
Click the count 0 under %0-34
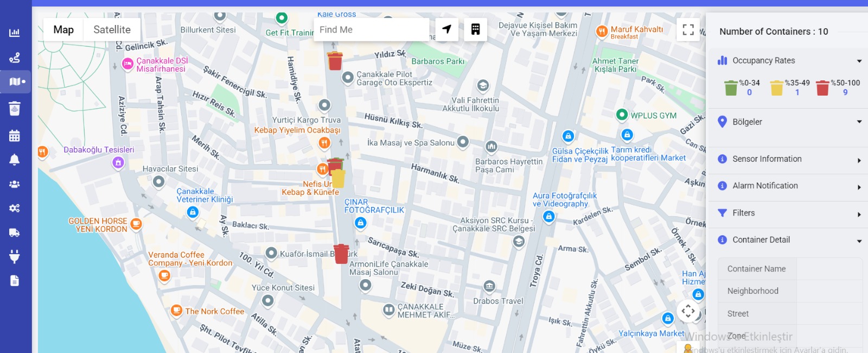[749, 92]
